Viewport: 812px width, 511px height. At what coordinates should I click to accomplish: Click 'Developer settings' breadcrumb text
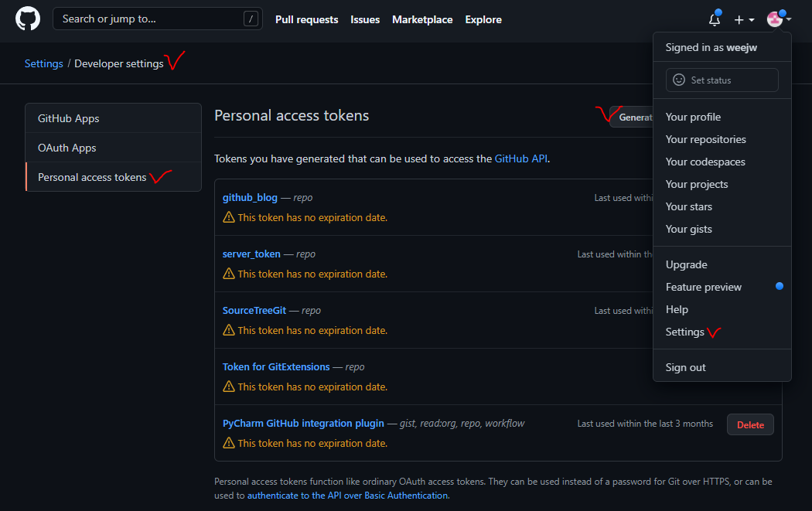pyautogui.click(x=118, y=63)
